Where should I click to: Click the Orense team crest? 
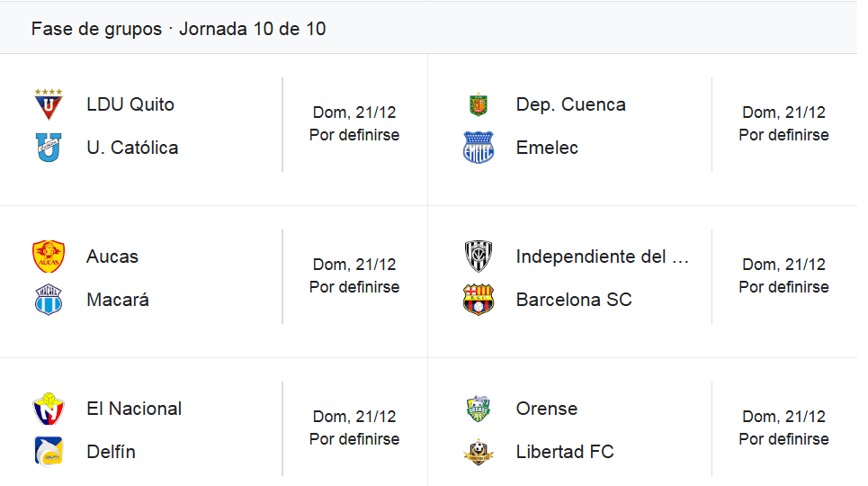(478, 409)
